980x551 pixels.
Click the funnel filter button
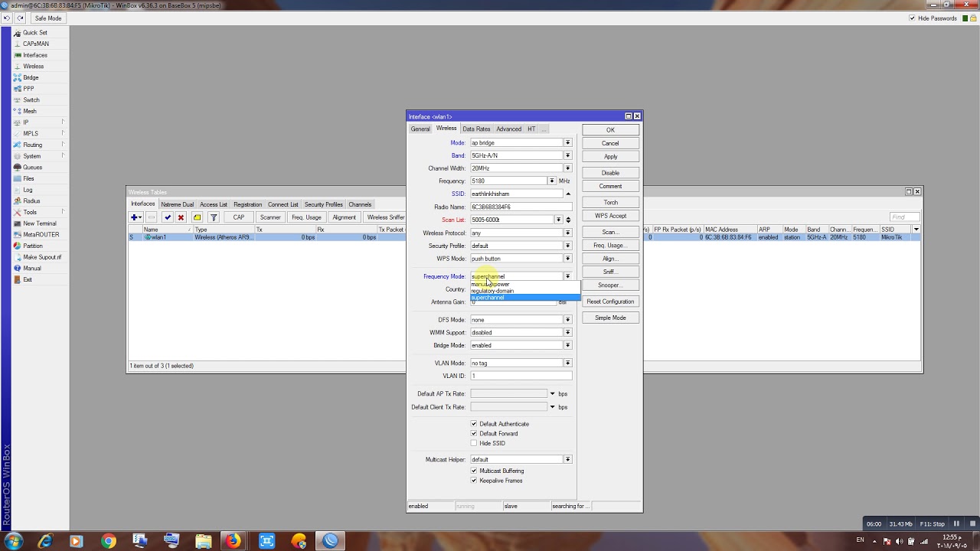214,217
